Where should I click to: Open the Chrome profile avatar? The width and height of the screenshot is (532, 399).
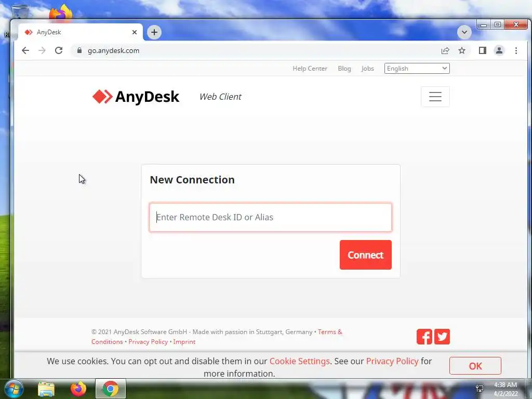tap(499, 50)
